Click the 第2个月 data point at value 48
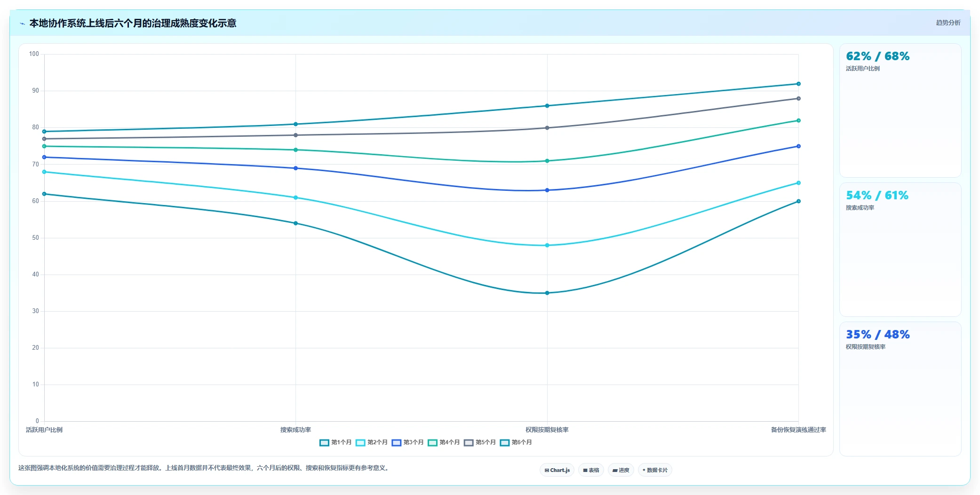Viewport: 980px width, 495px height. 547,245
